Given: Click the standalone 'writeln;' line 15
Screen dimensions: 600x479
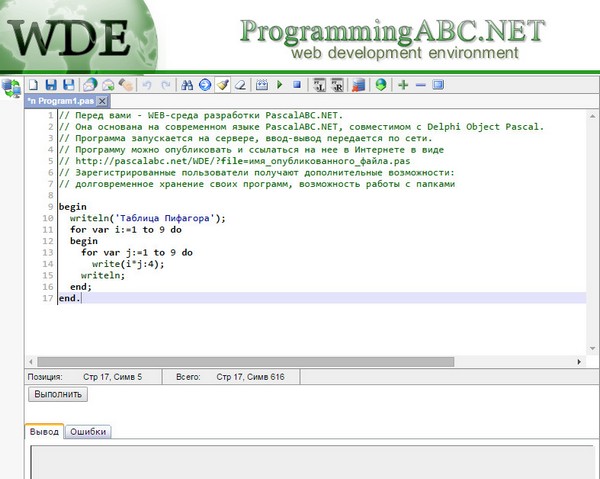Looking at the screenshot, I should coord(103,275).
